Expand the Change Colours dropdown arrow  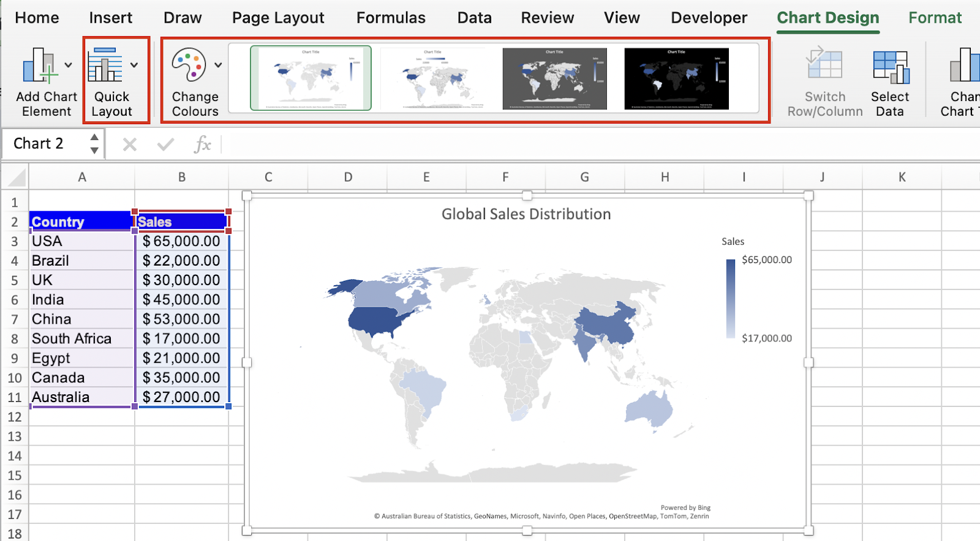(218, 65)
